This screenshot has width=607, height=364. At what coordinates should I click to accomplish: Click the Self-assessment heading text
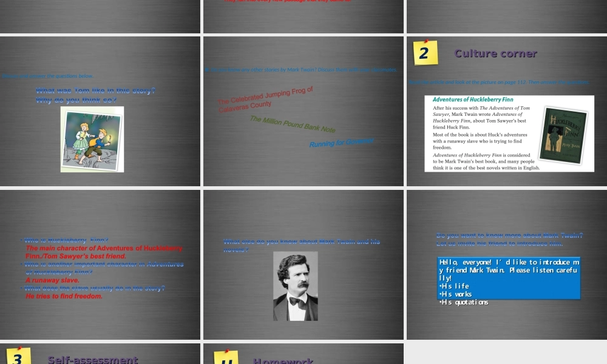click(x=93, y=359)
